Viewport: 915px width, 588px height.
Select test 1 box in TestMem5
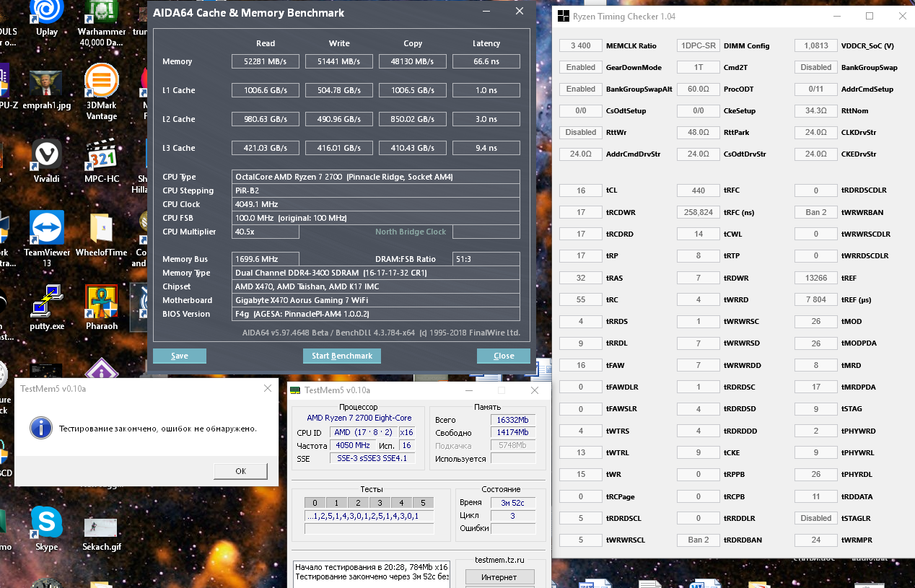pyautogui.click(x=336, y=503)
